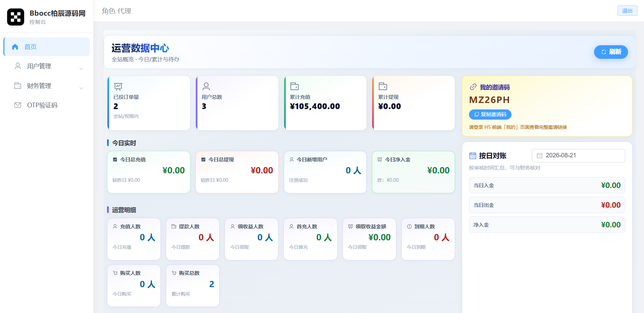This screenshot has height=313, width=644.
Task: Click the 今日实时 section title
Action: coord(124,143)
